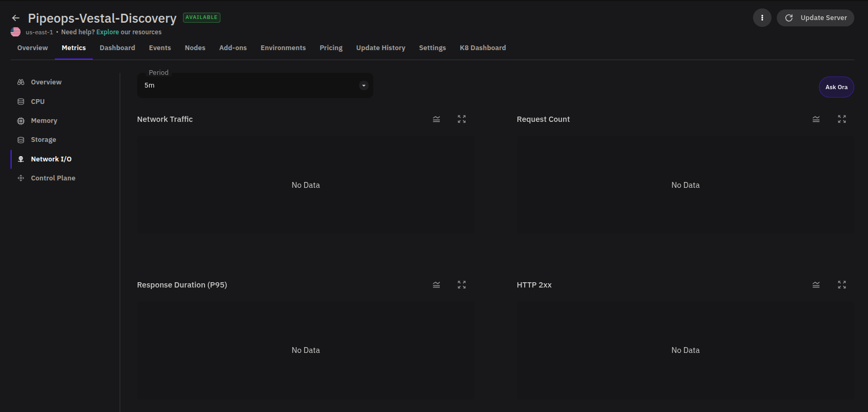This screenshot has height=412, width=868.
Task: Click No Data in Request Count panel
Action: click(686, 185)
